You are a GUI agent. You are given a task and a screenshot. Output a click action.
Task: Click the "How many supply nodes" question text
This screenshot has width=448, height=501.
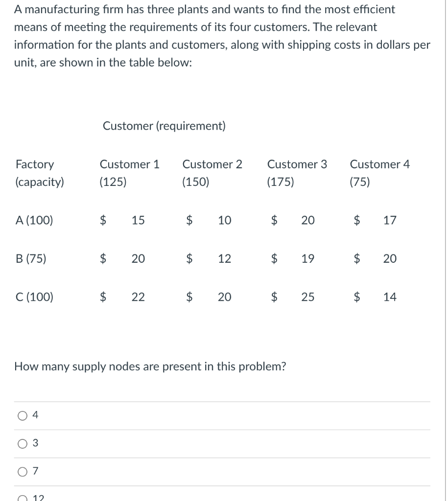tap(150, 366)
